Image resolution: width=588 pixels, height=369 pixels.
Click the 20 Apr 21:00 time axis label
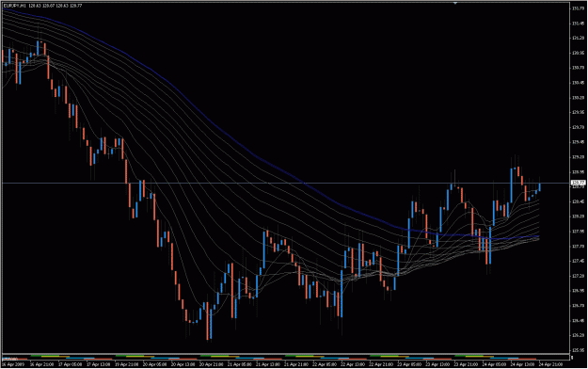click(212, 364)
